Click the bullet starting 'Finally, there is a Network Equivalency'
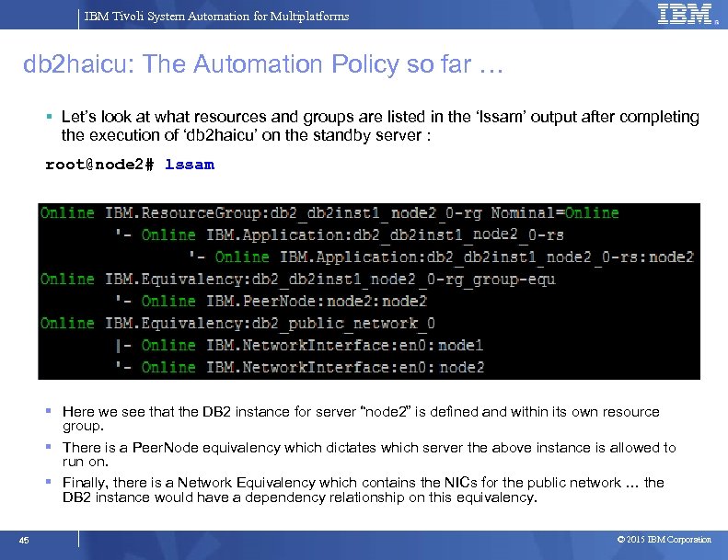This screenshot has width=728, height=560. pos(363,490)
